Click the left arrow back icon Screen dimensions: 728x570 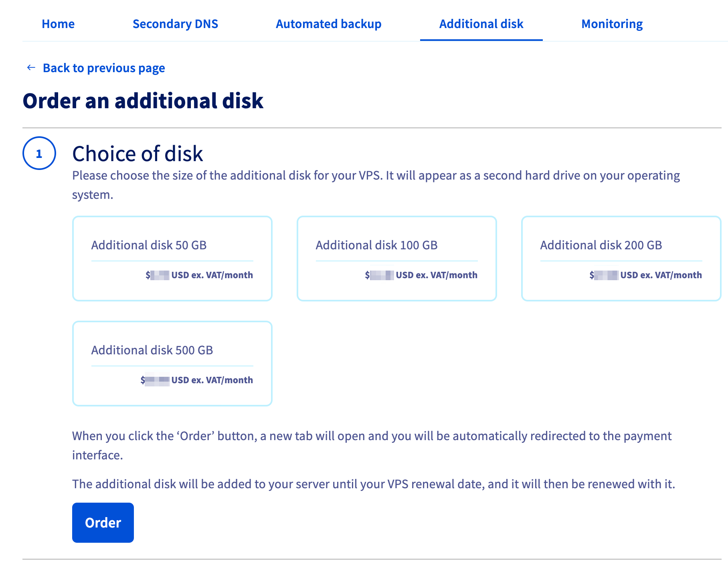[30, 67]
